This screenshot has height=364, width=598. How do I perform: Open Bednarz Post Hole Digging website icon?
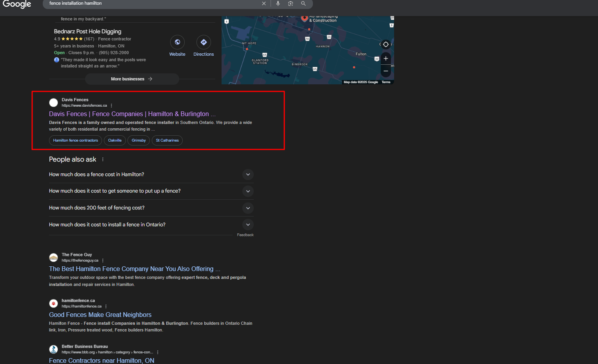point(177,42)
